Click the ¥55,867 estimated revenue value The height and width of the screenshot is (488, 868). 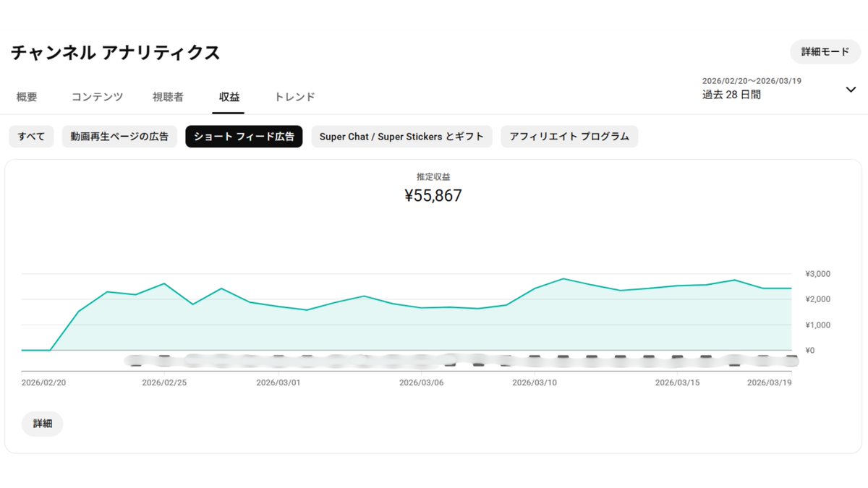pyautogui.click(x=433, y=196)
